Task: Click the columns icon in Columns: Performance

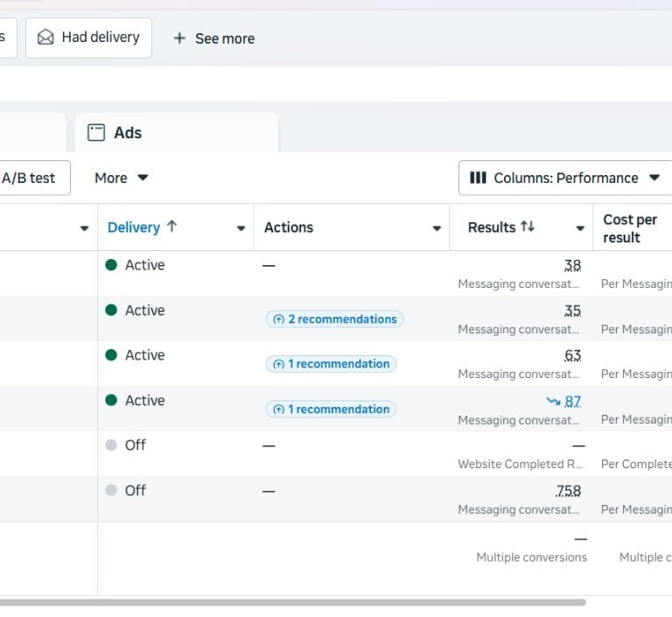Action: coord(478,178)
